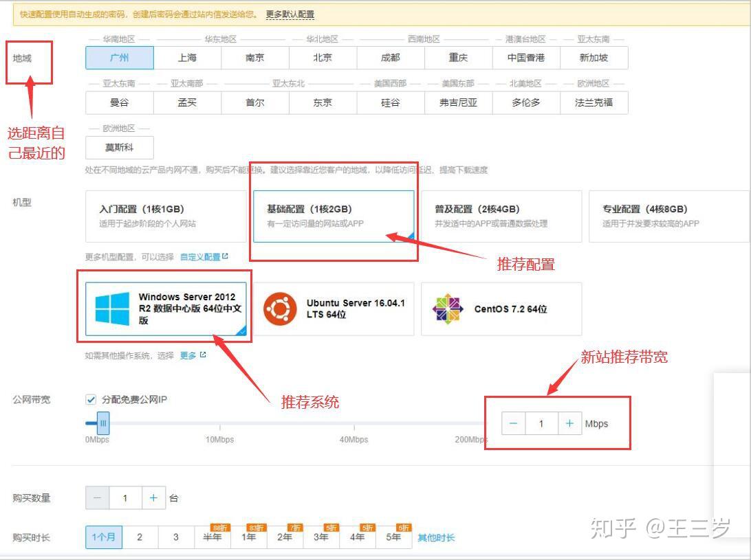Select the 南京 region
Viewport: 751px width, 560px height.
pos(254,58)
